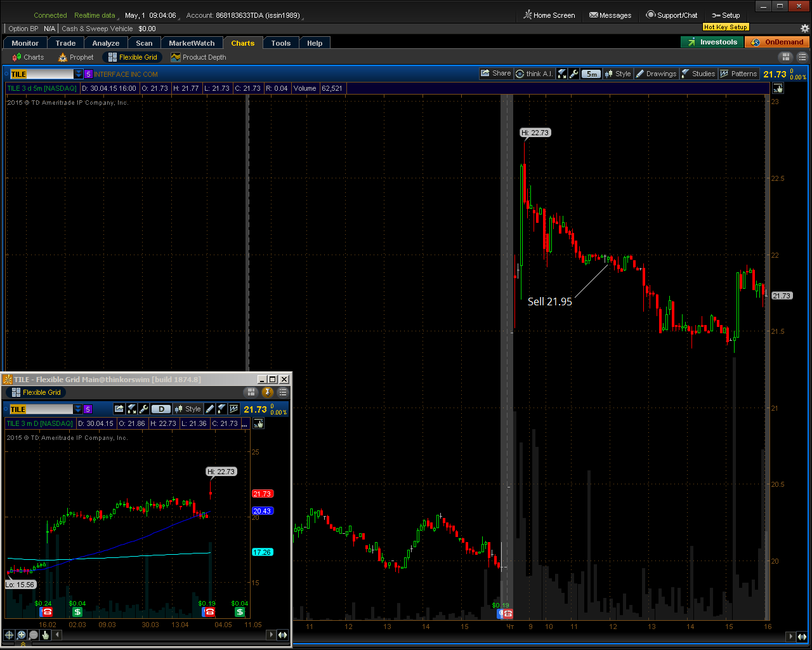Select the hand pointer tool in detached chart bottom
Image resolution: width=812 pixels, height=650 pixels.
[x=45, y=635]
